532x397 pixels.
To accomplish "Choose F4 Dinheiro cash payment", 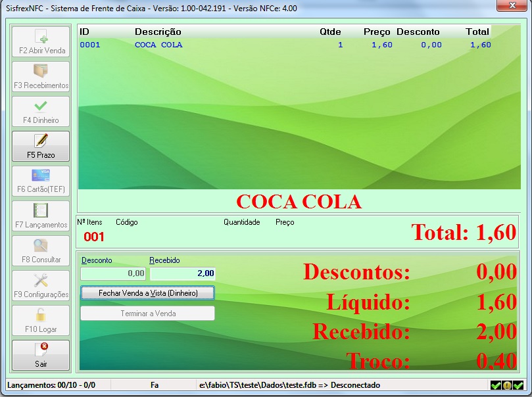I will click(41, 112).
